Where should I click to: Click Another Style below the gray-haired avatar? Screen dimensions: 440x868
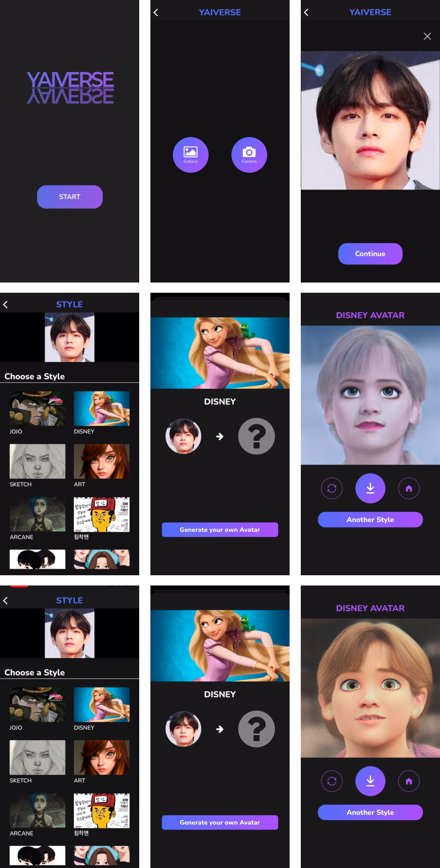tap(370, 520)
